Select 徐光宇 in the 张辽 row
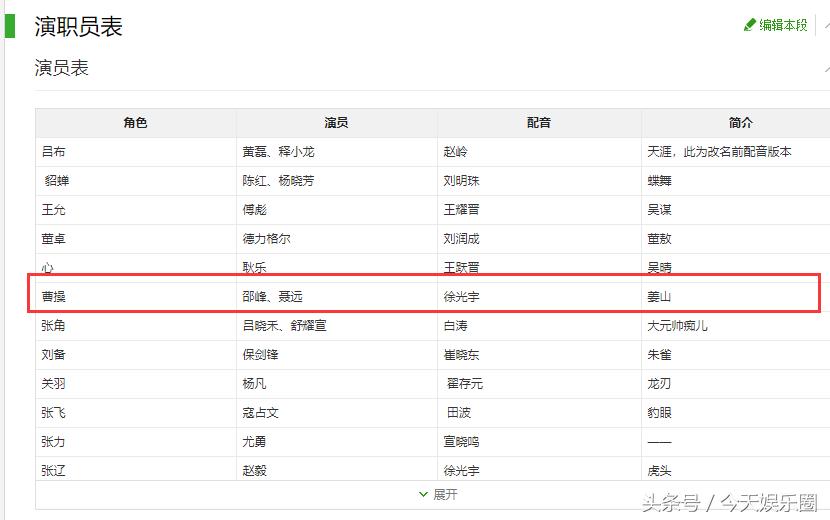This screenshot has height=520, width=830. point(539,469)
